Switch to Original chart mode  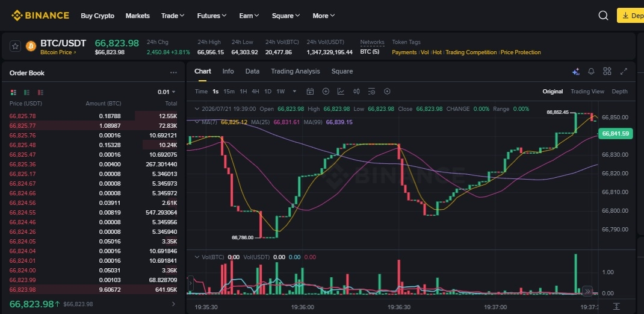[553, 92]
